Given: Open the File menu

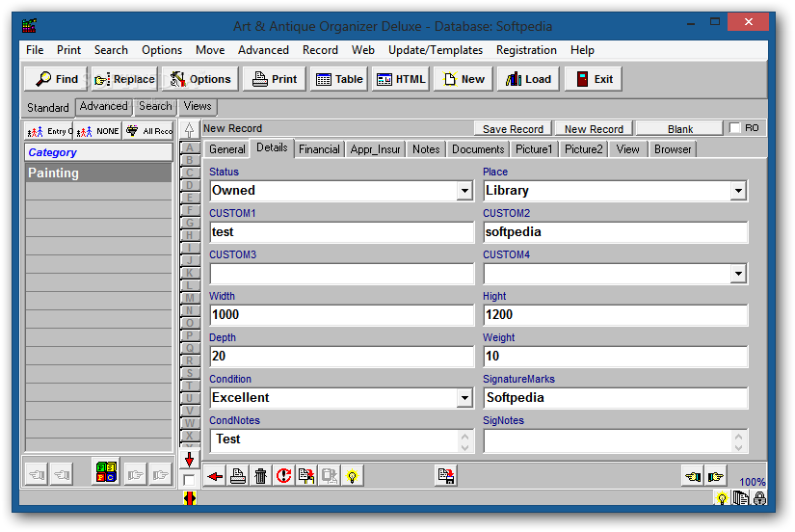Looking at the screenshot, I should pyautogui.click(x=35, y=50).
